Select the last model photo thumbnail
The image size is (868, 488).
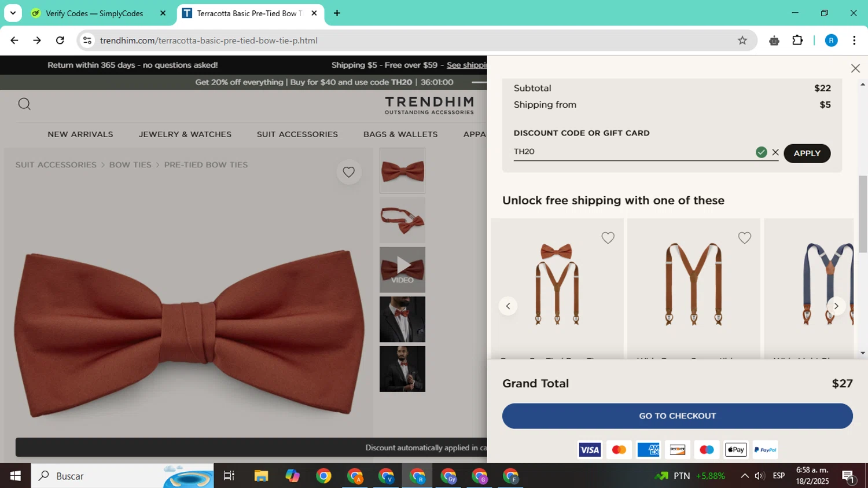click(402, 369)
